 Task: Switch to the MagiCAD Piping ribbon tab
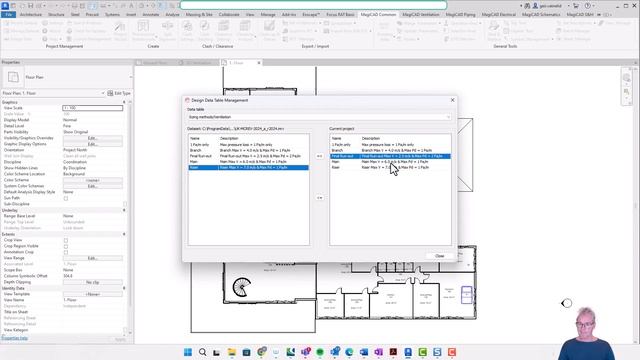[x=460, y=14]
